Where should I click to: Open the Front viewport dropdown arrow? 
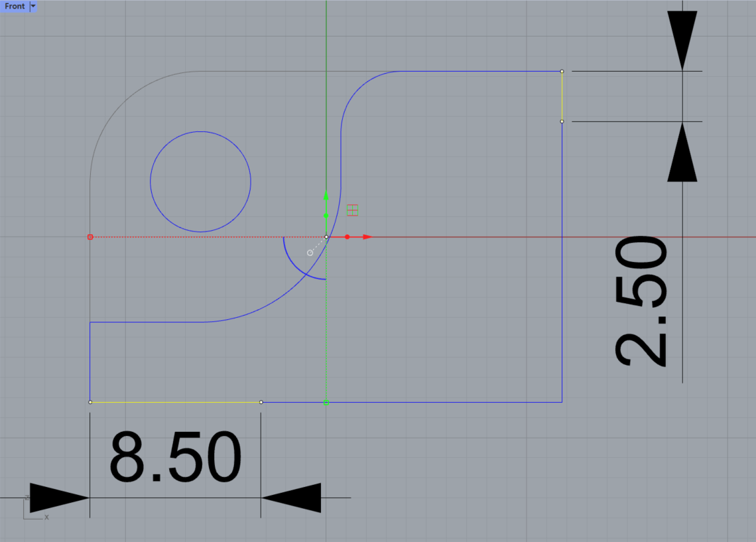33,6
